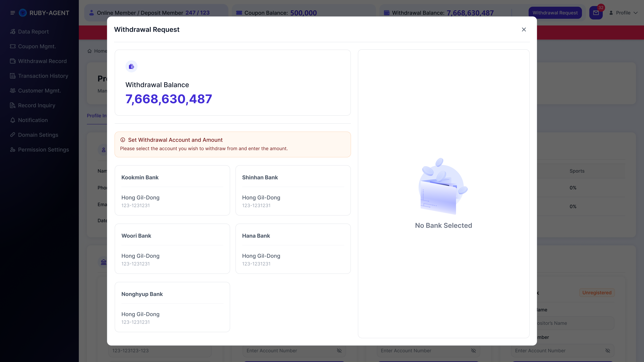Toggle the sidebar hamburger menu icon
The image size is (644, 362).
(13, 13)
